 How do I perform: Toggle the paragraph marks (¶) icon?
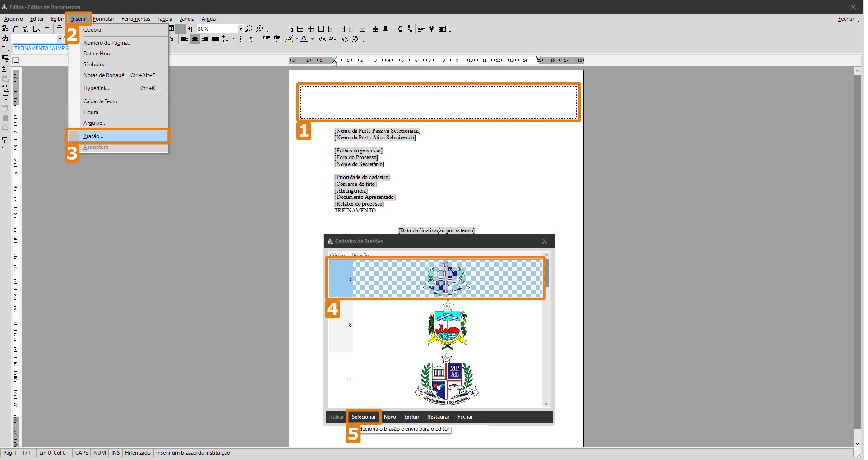(x=190, y=29)
